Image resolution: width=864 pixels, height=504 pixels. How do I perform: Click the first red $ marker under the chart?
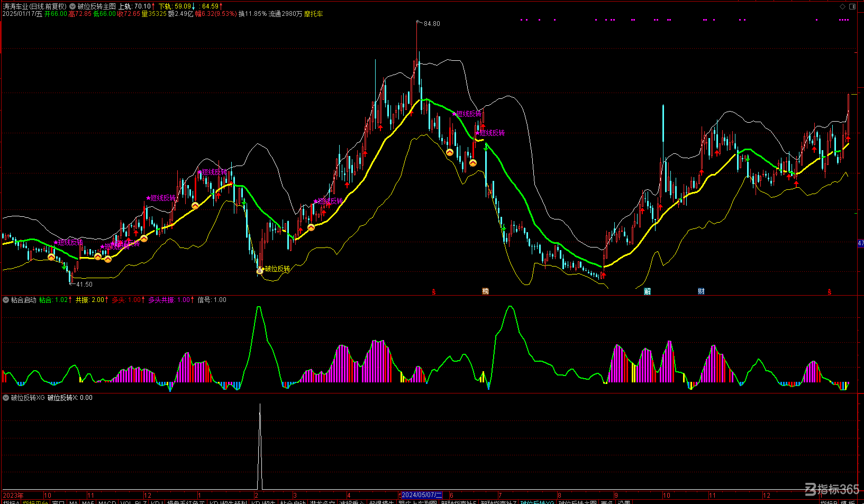pyautogui.click(x=434, y=292)
